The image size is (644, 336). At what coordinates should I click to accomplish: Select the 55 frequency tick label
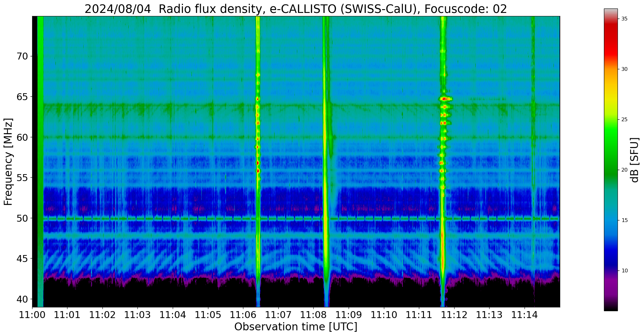[22, 178]
